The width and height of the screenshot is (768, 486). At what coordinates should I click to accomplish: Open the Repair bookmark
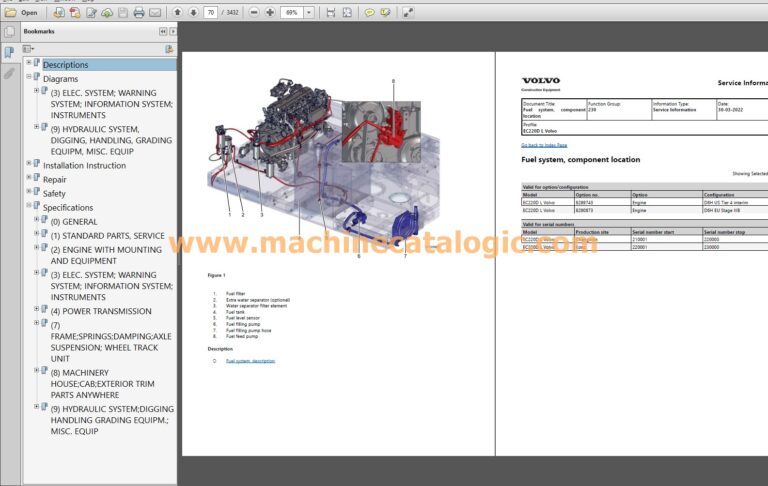tap(54, 180)
